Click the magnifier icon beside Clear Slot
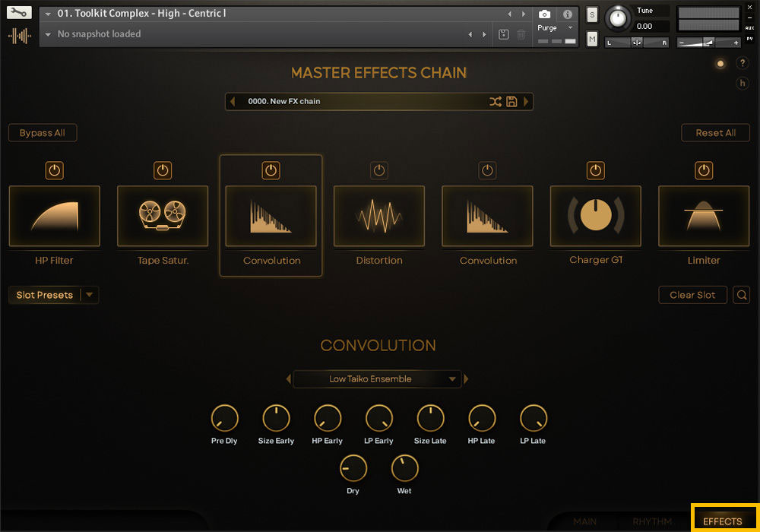 [741, 295]
